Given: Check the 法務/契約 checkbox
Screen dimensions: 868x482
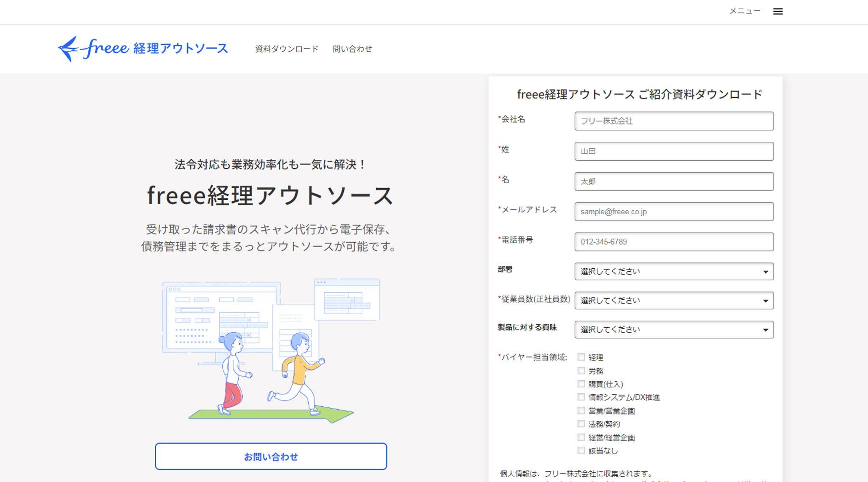Looking at the screenshot, I should (581, 424).
